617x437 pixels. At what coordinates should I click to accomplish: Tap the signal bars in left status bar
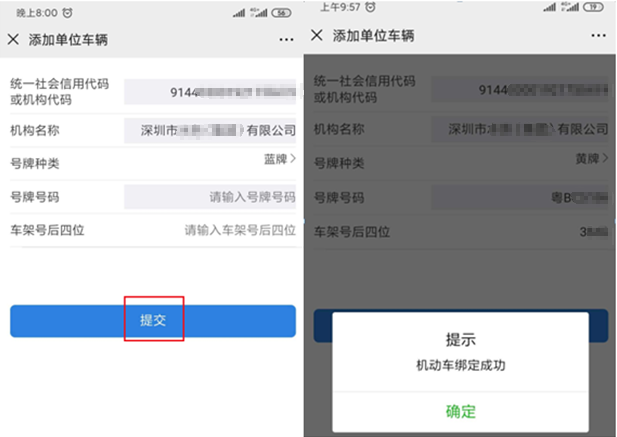coord(239,13)
